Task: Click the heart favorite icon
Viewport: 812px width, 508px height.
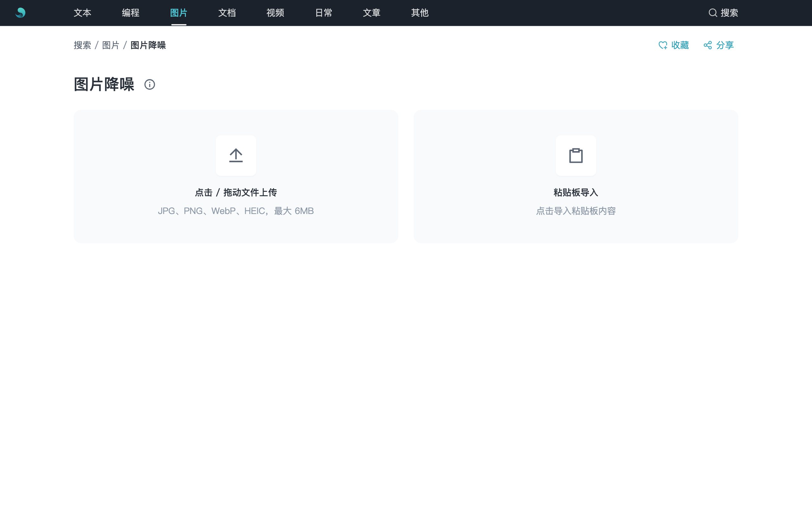Action: [663, 45]
